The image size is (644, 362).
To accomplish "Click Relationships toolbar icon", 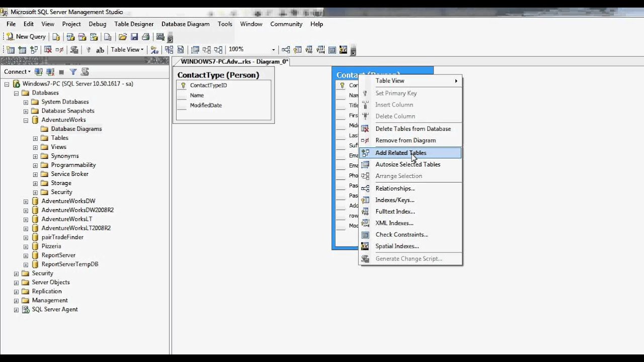I will tap(286, 50).
